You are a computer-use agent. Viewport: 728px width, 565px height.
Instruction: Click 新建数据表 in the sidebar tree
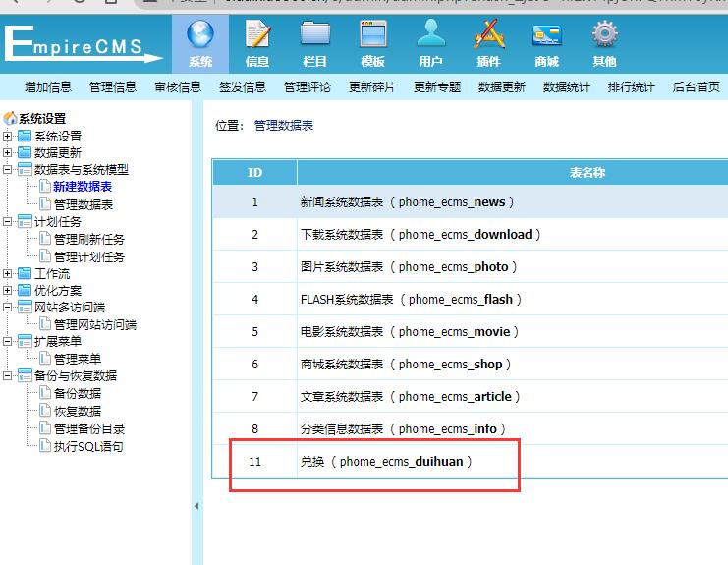point(83,187)
